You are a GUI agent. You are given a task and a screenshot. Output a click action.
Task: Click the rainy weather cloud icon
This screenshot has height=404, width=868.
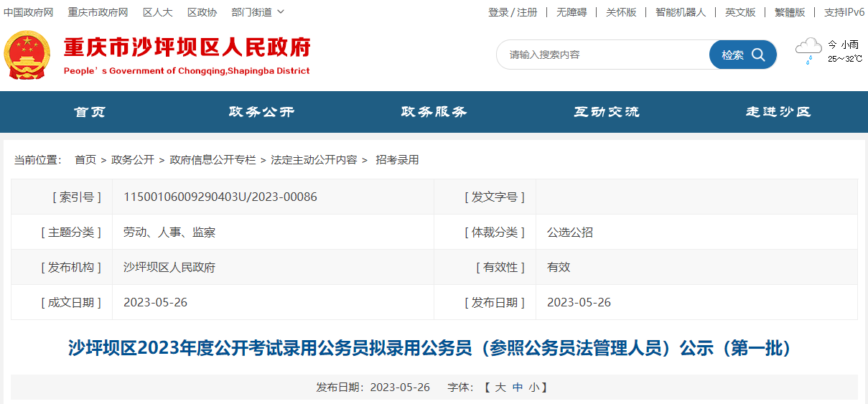[808, 51]
